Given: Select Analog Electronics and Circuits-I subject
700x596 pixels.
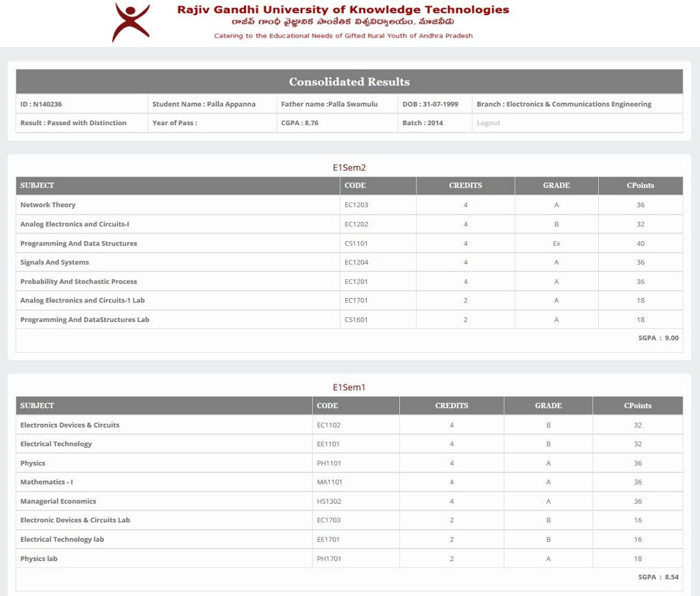Looking at the screenshot, I should coord(75,224).
